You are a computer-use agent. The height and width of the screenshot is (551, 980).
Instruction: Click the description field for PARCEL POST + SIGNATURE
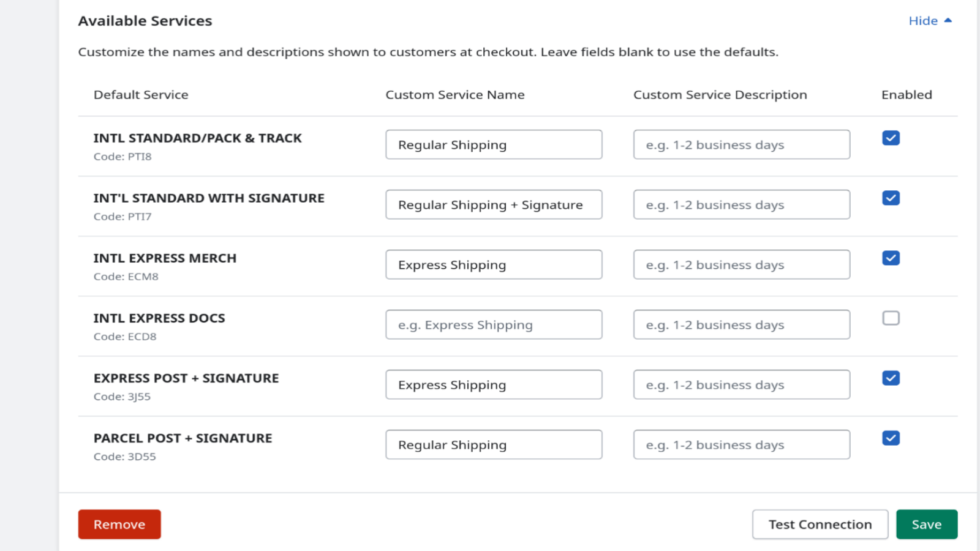pos(741,444)
